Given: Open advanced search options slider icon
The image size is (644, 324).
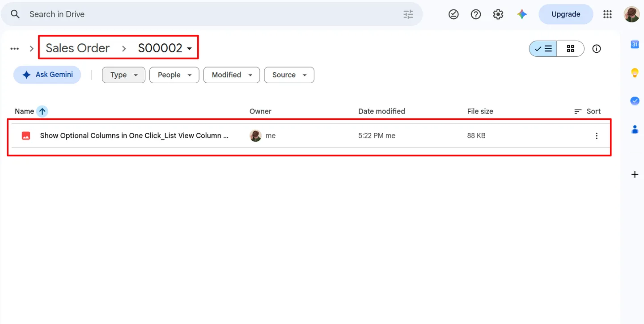Looking at the screenshot, I should 408,14.
